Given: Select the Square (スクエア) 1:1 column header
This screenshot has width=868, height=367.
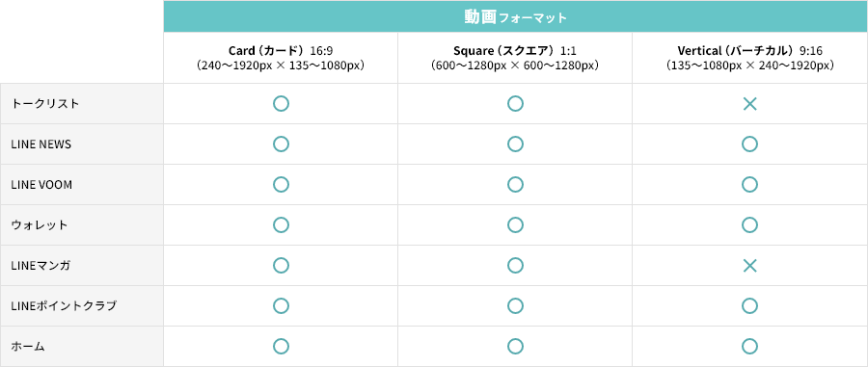Looking at the screenshot, I should pyautogui.click(x=515, y=58).
